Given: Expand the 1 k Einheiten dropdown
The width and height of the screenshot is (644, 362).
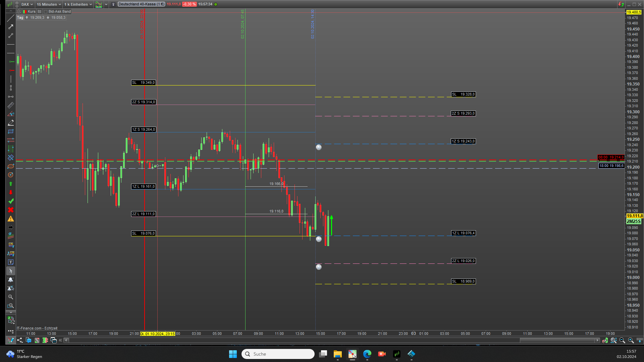Looking at the screenshot, I should point(78,4).
